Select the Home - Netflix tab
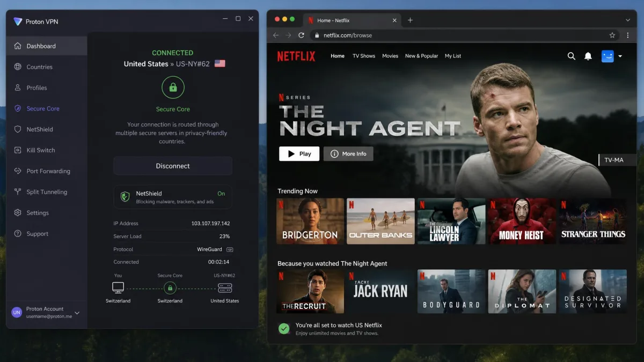The width and height of the screenshot is (644, 362). click(x=352, y=20)
